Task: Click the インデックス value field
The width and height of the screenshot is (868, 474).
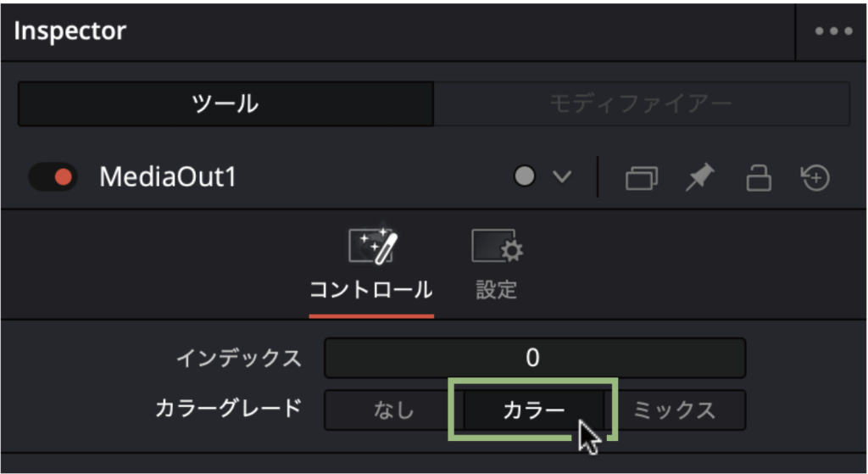Action: [x=534, y=358]
